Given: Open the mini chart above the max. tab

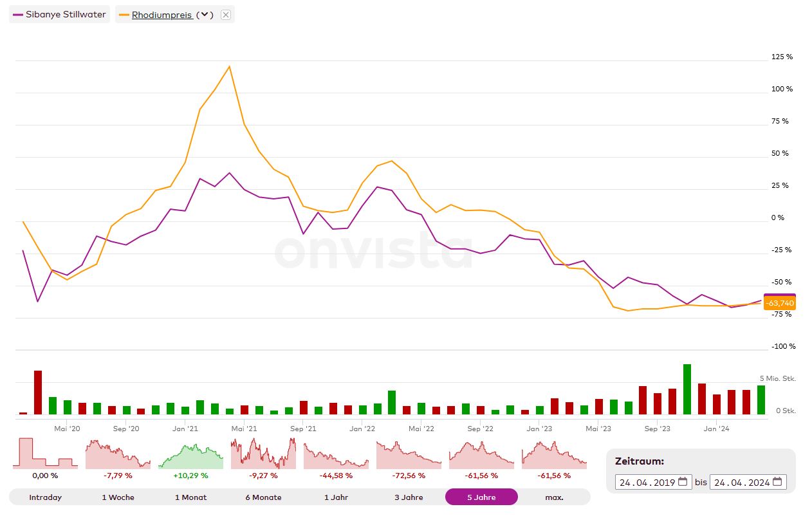Looking at the screenshot, I should pyautogui.click(x=554, y=453).
